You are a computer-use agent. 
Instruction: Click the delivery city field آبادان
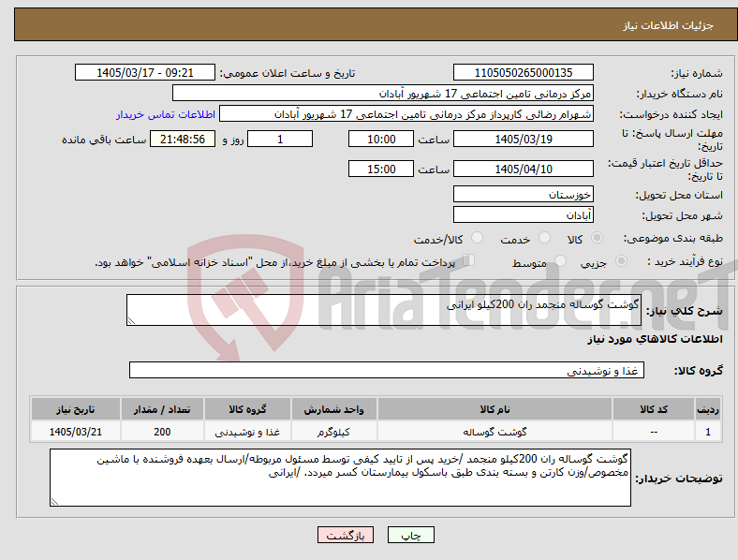[523, 215]
